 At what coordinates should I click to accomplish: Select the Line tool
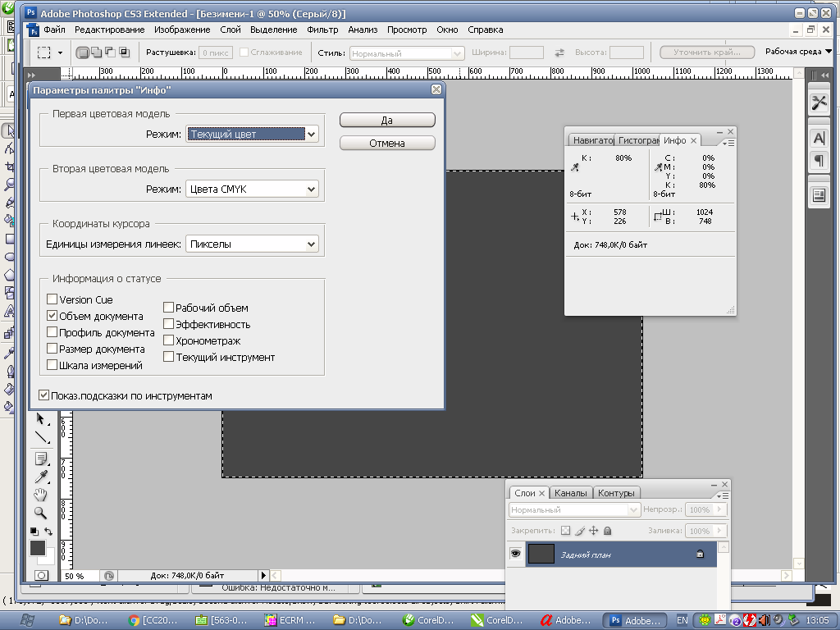[x=40, y=437]
